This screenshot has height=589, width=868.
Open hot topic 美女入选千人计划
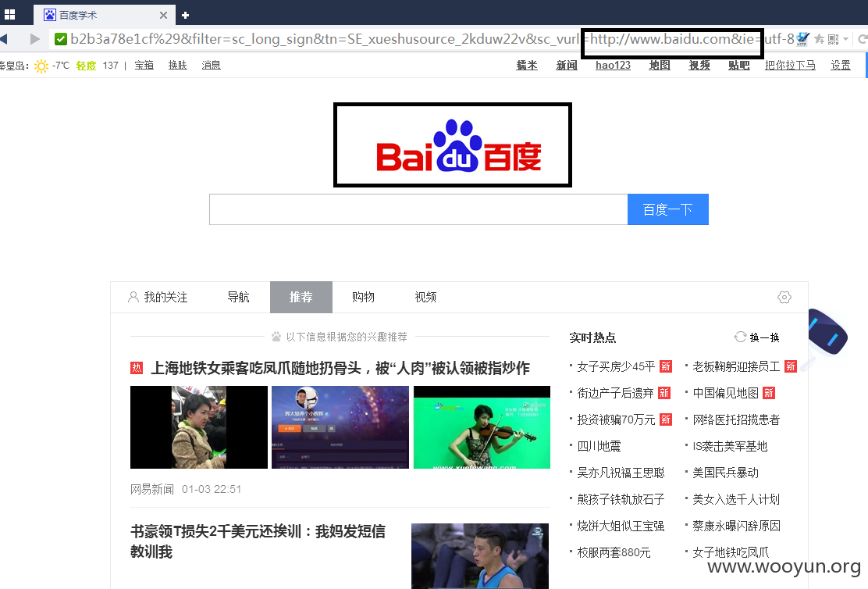(x=736, y=499)
